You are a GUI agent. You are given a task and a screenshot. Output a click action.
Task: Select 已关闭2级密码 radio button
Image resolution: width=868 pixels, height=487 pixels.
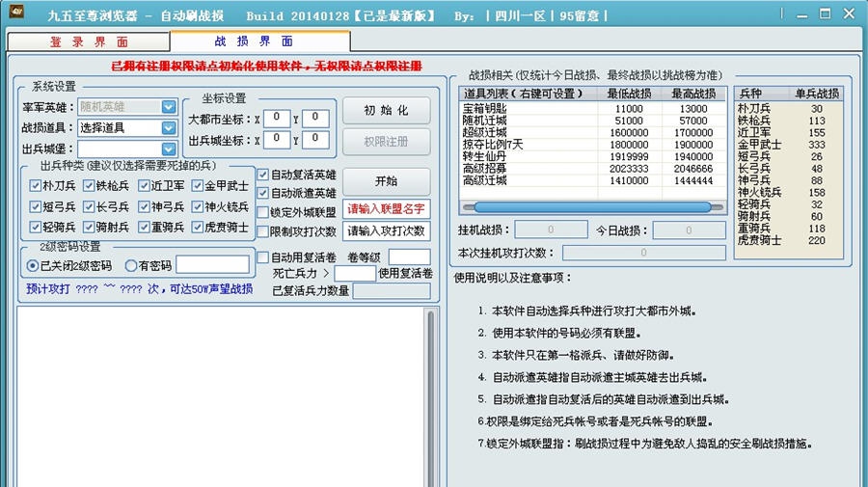(33, 266)
